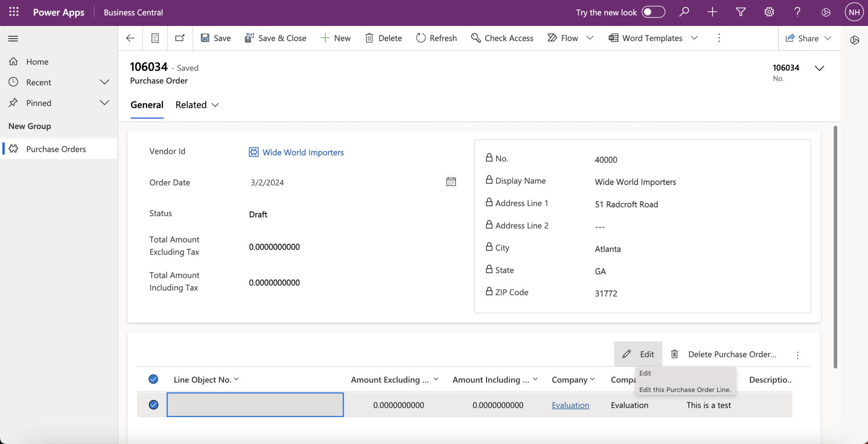The height and width of the screenshot is (444, 868).
Task: Open the Power Apps app launcher grid
Action: (x=14, y=12)
